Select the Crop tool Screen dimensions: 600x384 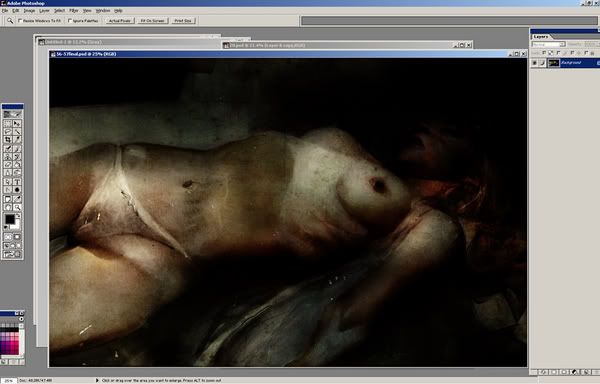tap(8, 140)
